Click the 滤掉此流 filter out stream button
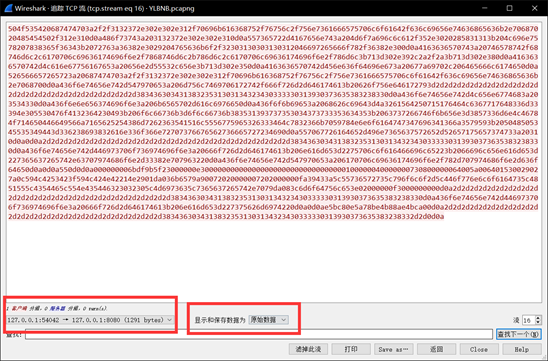 (x=308, y=349)
